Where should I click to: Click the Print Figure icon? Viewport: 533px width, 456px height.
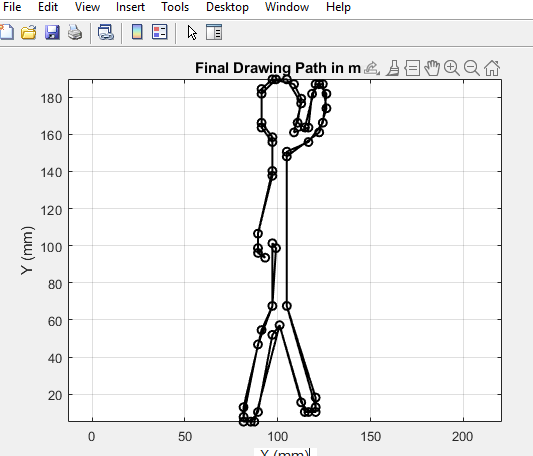tap(75, 33)
